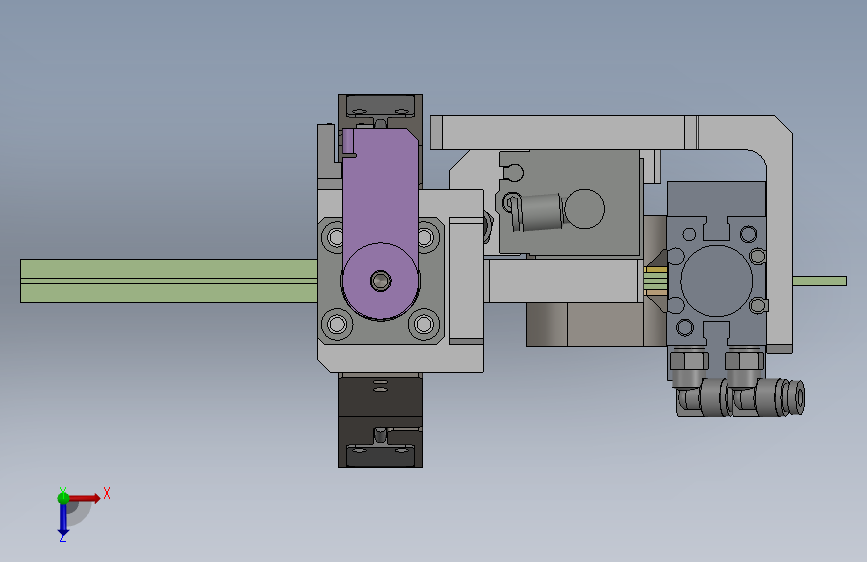Viewport: 867px width, 562px height.
Task: Select the thin green rod end at far right
Action: (x=819, y=281)
